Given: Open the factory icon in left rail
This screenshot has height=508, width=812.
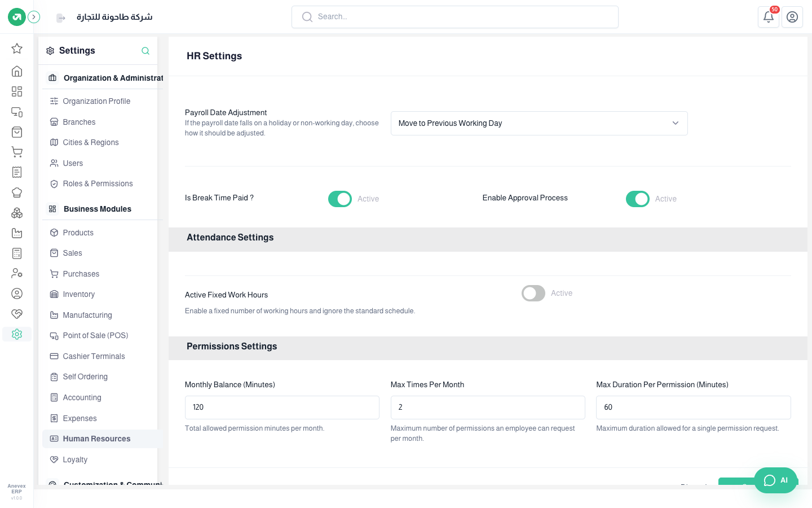Looking at the screenshot, I should pos(17,233).
